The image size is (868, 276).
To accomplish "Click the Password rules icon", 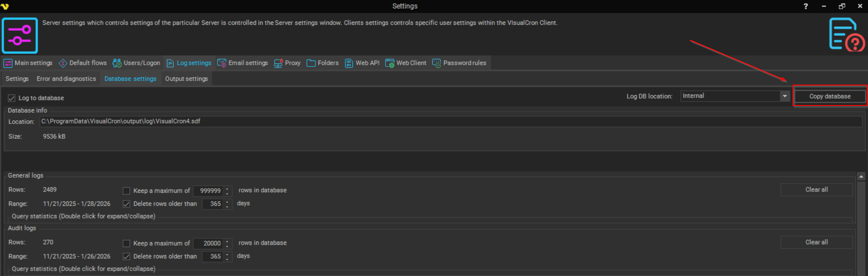I will pyautogui.click(x=436, y=63).
